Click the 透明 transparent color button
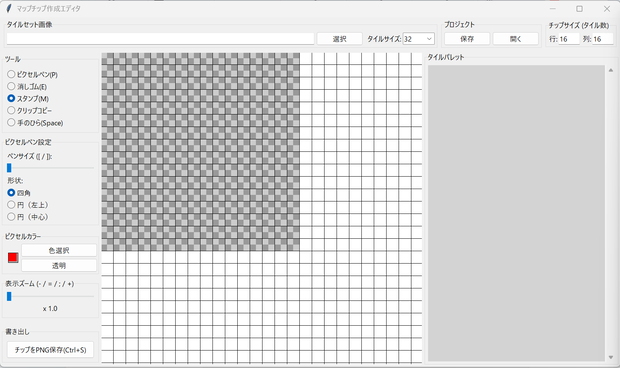This screenshot has width=620, height=368. click(x=59, y=266)
